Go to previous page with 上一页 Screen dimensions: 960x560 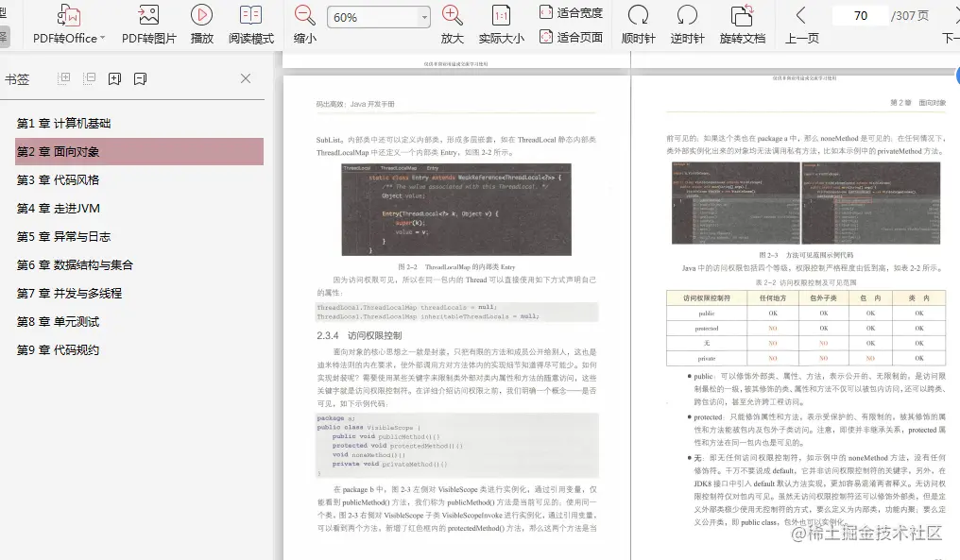[x=801, y=25]
